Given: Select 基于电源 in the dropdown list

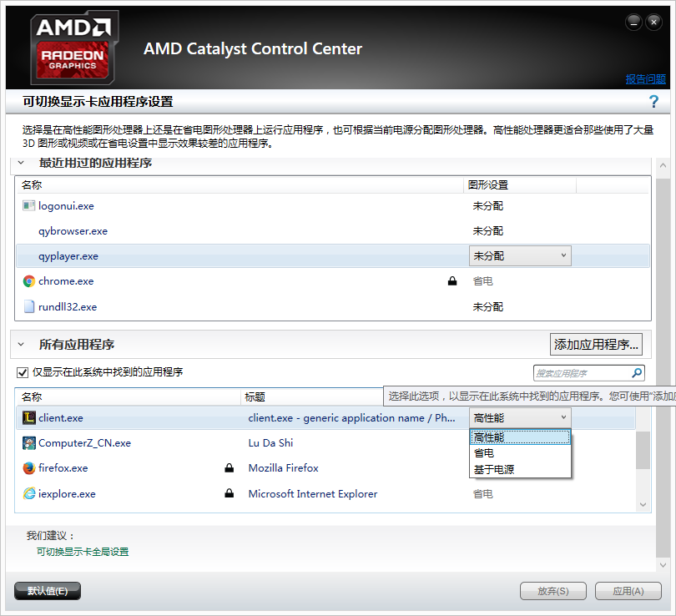Looking at the screenshot, I should tap(520, 469).
